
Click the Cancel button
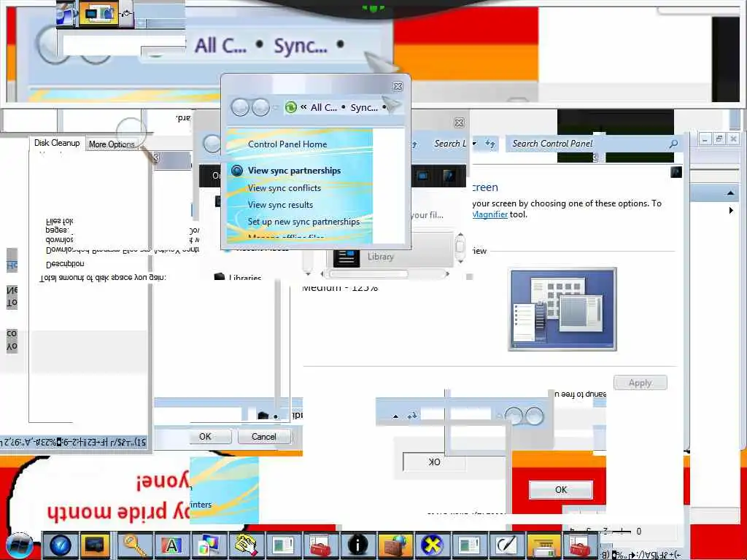[x=264, y=436]
